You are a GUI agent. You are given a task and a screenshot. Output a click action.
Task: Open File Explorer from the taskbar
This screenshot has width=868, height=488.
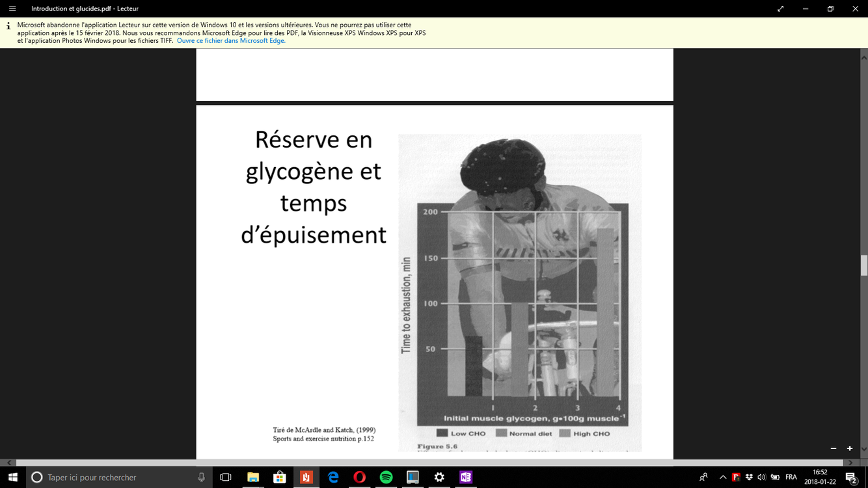click(253, 477)
